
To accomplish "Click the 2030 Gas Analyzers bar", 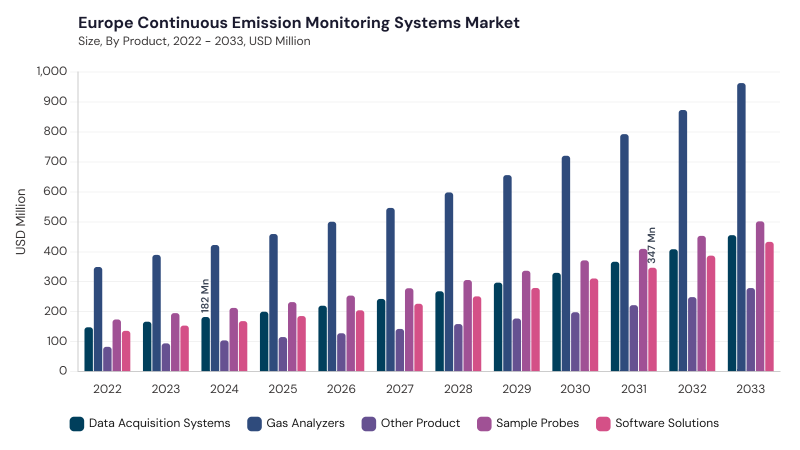I will [566, 263].
